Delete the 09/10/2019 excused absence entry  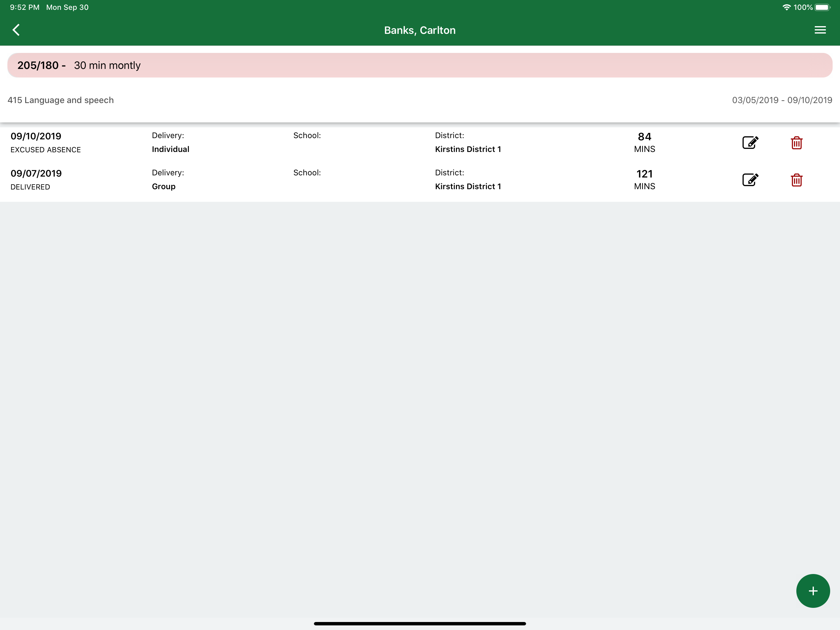[x=796, y=142]
